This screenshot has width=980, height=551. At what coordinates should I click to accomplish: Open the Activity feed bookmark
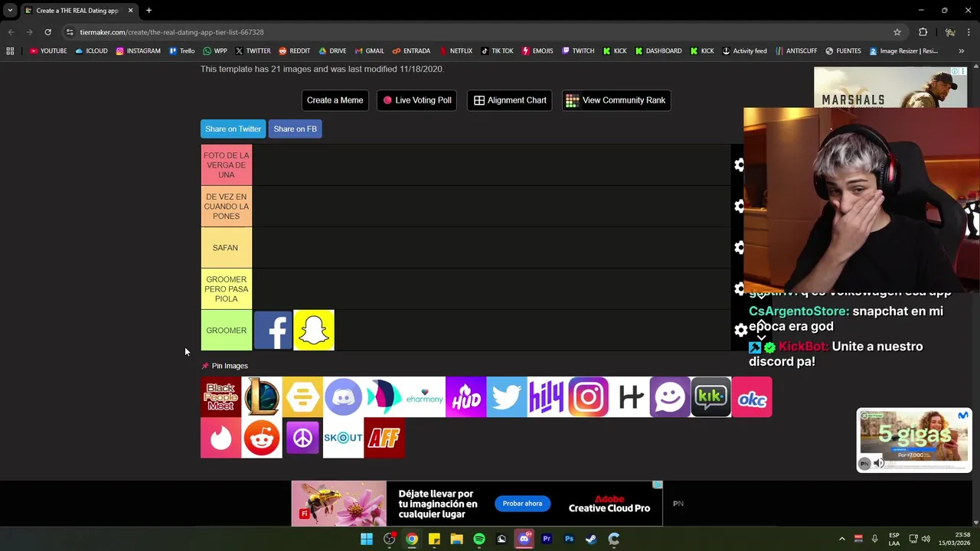pyautogui.click(x=744, y=51)
